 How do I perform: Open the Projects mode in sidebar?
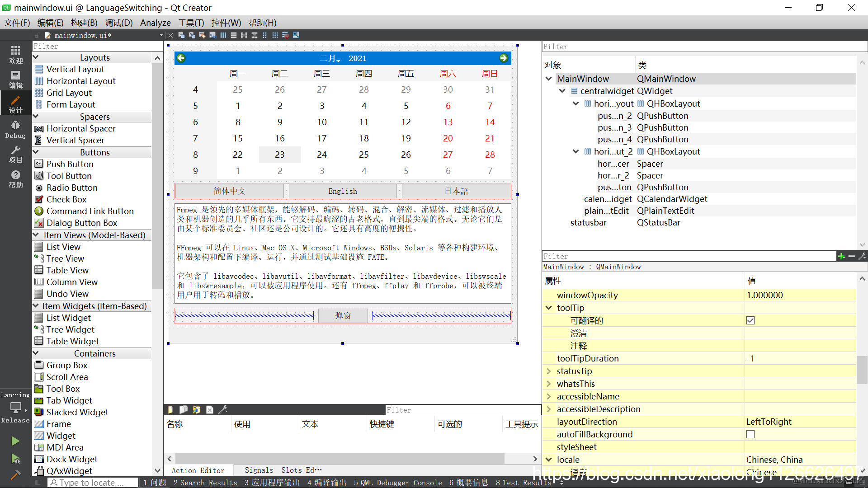15,154
